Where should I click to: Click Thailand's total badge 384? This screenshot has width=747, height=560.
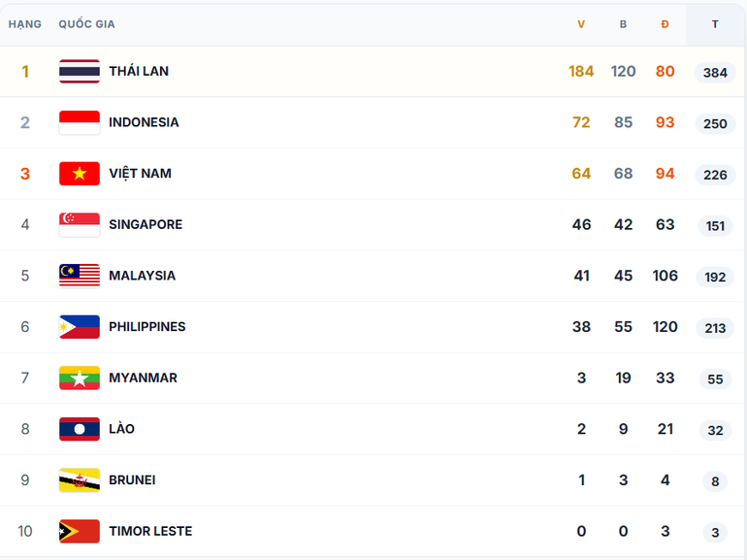click(x=715, y=73)
